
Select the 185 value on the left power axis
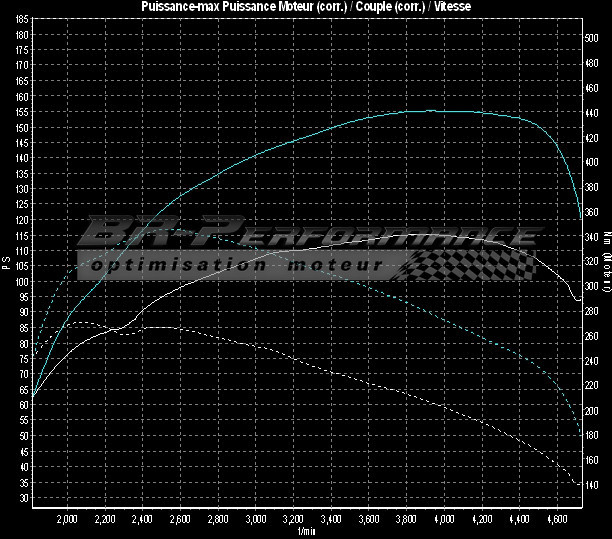click(23, 34)
